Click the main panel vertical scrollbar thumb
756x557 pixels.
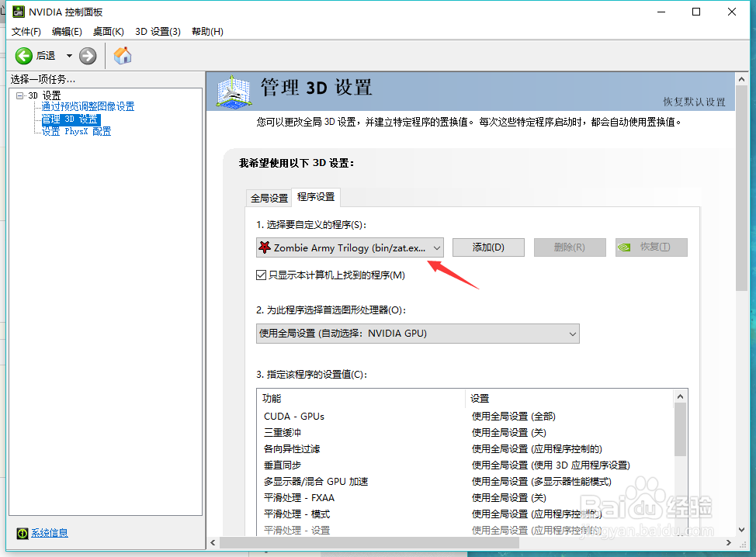741,189
